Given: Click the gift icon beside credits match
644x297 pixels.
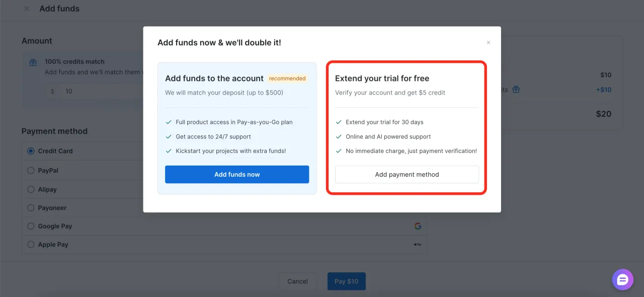Looking at the screenshot, I should [33, 62].
